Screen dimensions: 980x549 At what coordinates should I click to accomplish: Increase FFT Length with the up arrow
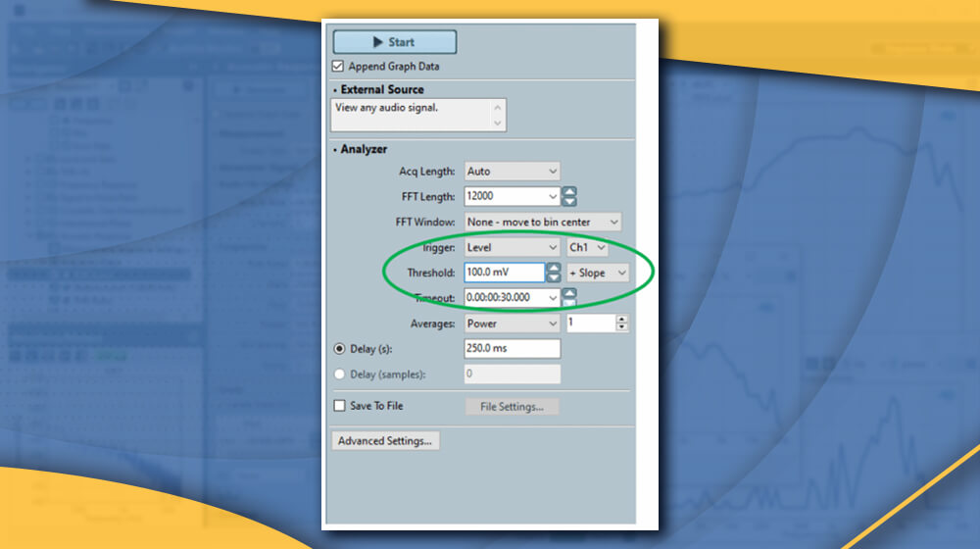pos(569,191)
